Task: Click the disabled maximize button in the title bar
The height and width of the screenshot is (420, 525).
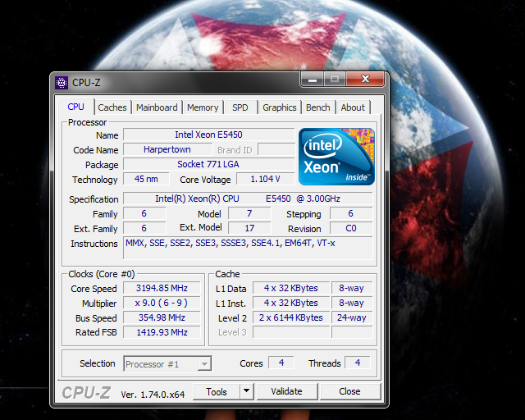Action: (x=334, y=79)
